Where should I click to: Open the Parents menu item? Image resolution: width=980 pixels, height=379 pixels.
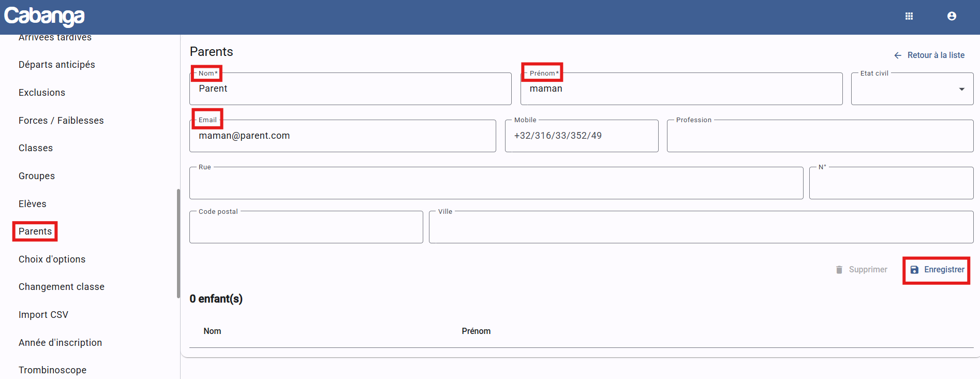click(35, 231)
